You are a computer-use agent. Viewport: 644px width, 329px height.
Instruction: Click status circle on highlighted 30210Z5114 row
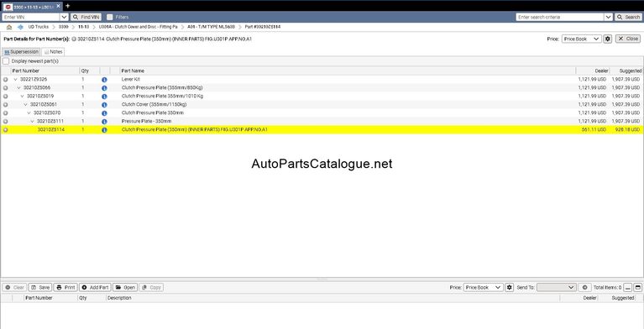pyautogui.click(x=5, y=130)
